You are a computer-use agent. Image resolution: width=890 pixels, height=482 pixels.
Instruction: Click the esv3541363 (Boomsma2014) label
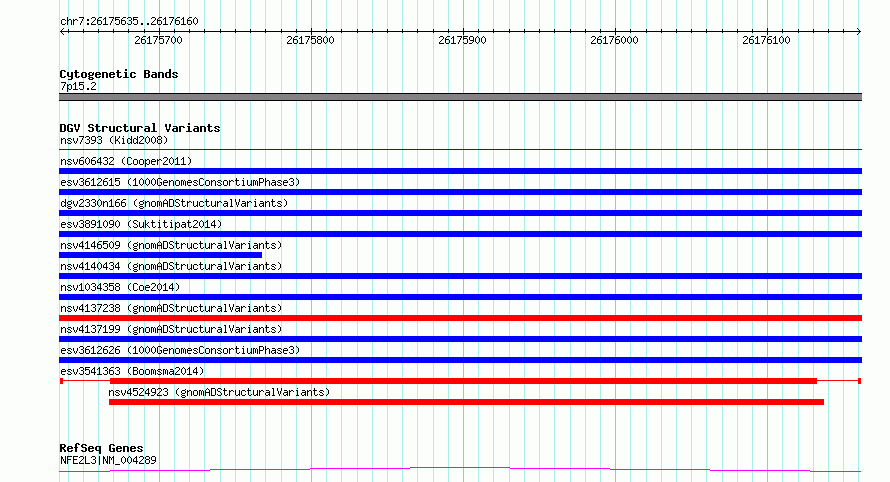point(132,371)
